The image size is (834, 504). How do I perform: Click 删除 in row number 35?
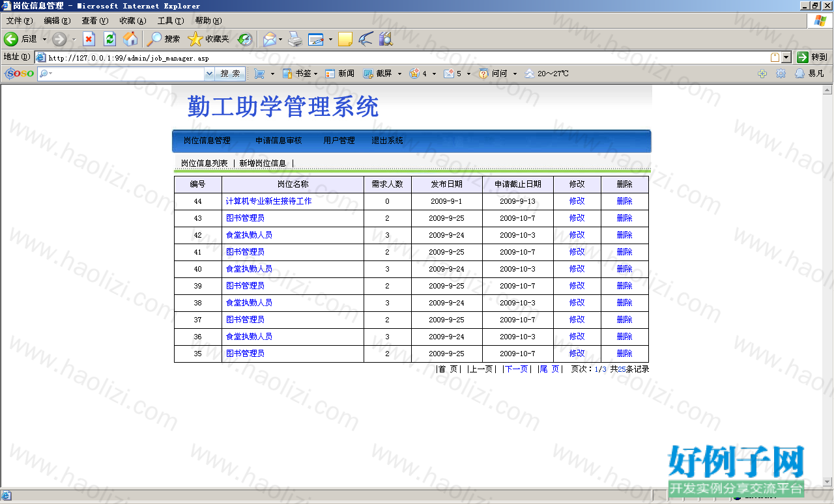pos(625,354)
